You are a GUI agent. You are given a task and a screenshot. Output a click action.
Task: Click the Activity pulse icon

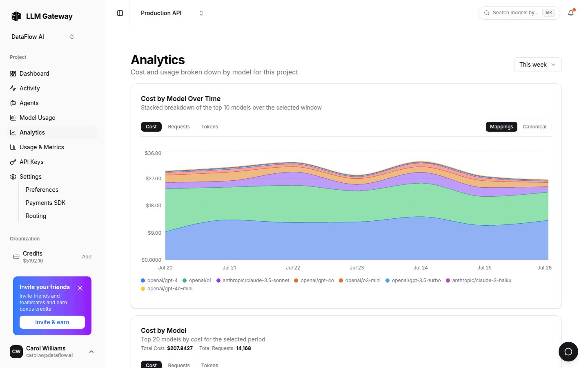pyautogui.click(x=13, y=88)
